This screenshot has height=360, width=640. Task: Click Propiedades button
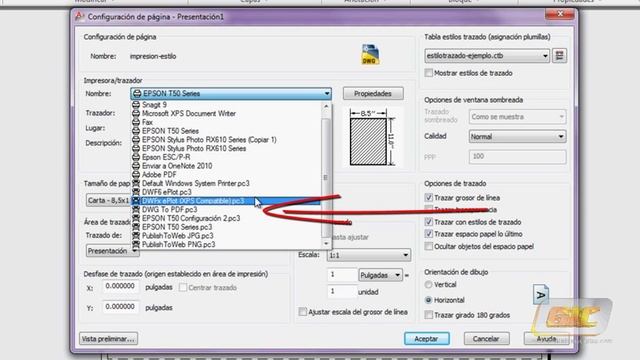[x=373, y=93]
